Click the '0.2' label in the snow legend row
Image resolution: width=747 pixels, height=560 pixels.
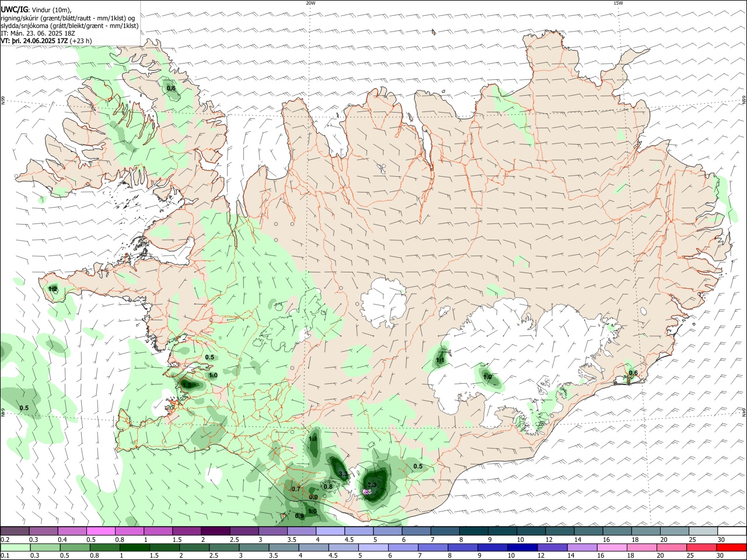coord(5,540)
